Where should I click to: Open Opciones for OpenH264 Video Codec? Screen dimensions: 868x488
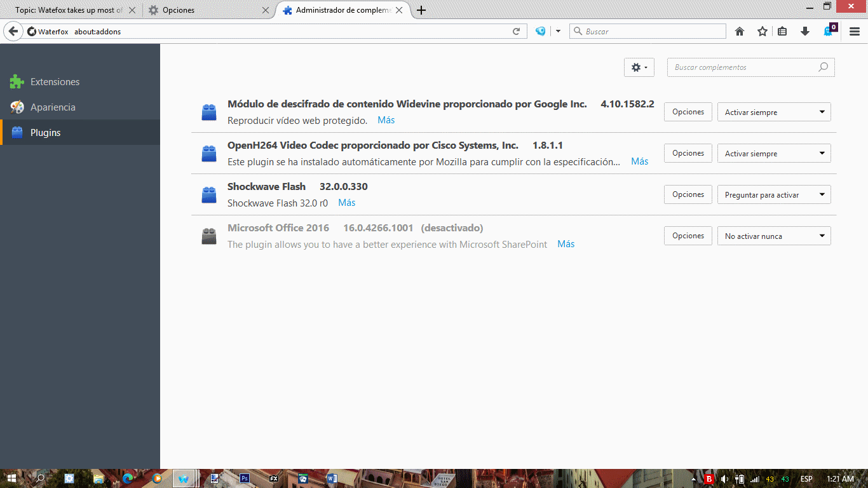[688, 153]
